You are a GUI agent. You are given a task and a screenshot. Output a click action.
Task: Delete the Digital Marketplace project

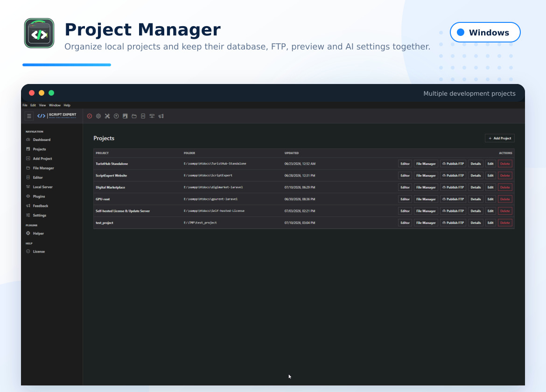(505, 187)
